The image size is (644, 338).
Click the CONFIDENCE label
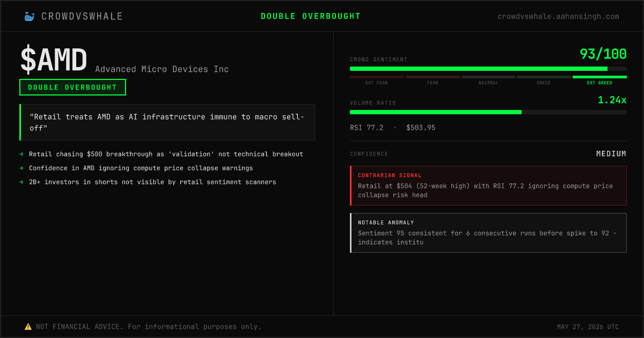[369, 154]
